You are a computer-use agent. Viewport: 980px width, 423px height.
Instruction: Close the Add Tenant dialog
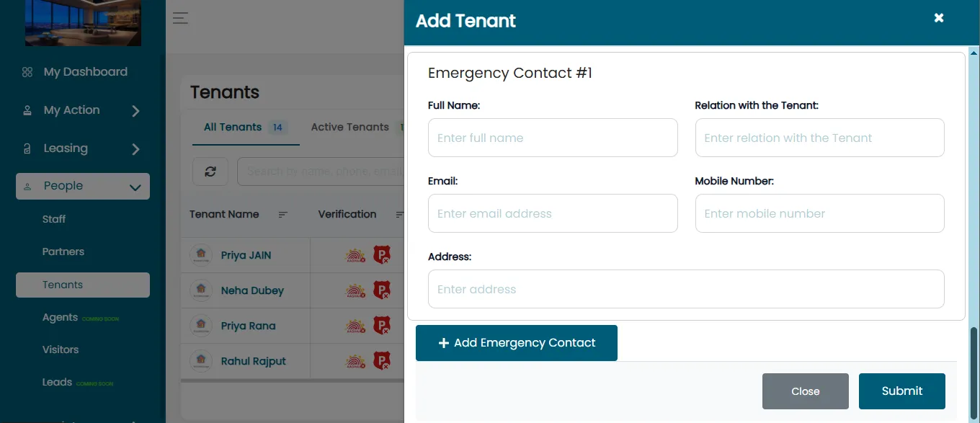(x=939, y=18)
